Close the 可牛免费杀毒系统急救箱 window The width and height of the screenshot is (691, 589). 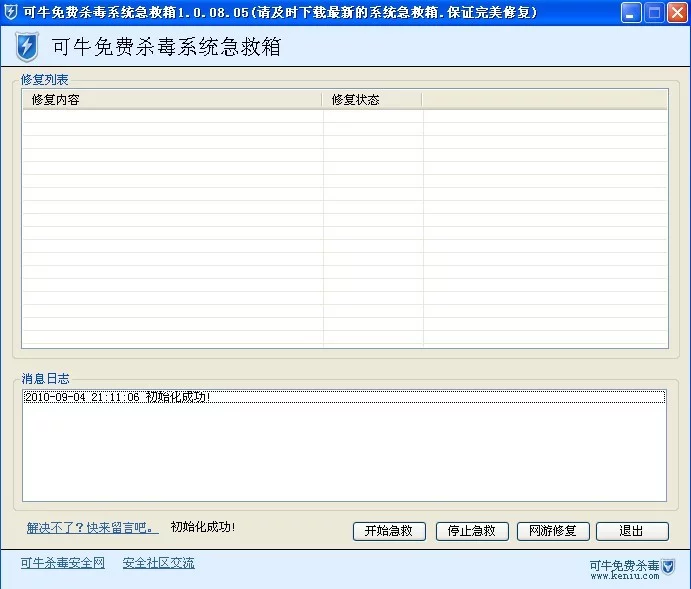point(677,12)
